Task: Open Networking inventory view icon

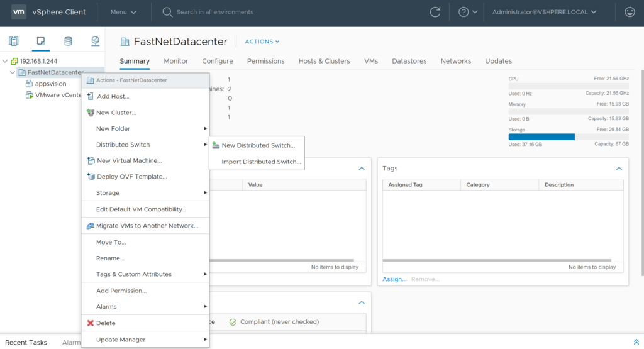Action: pyautogui.click(x=96, y=41)
